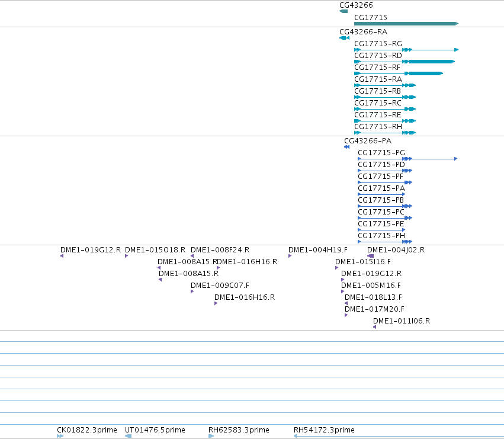Click the CG17715-RG transcript label
The width and height of the screenshot is (504, 439).
[378, 44]
